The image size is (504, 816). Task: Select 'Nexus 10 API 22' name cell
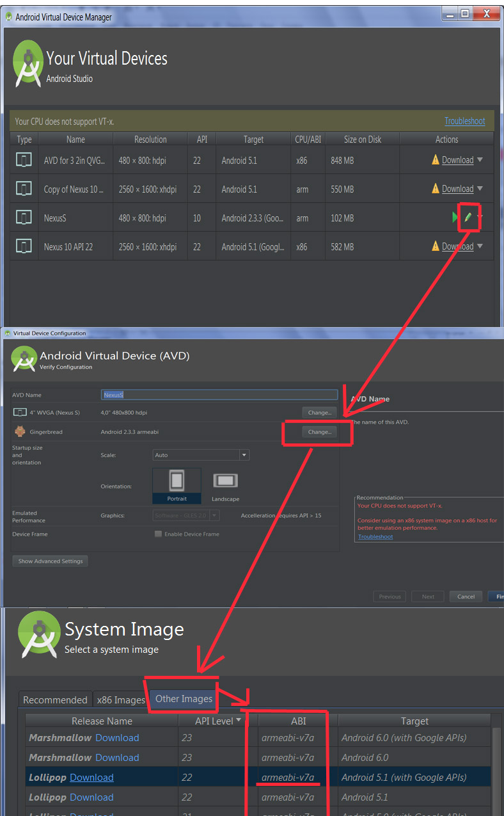click(75, 246)
